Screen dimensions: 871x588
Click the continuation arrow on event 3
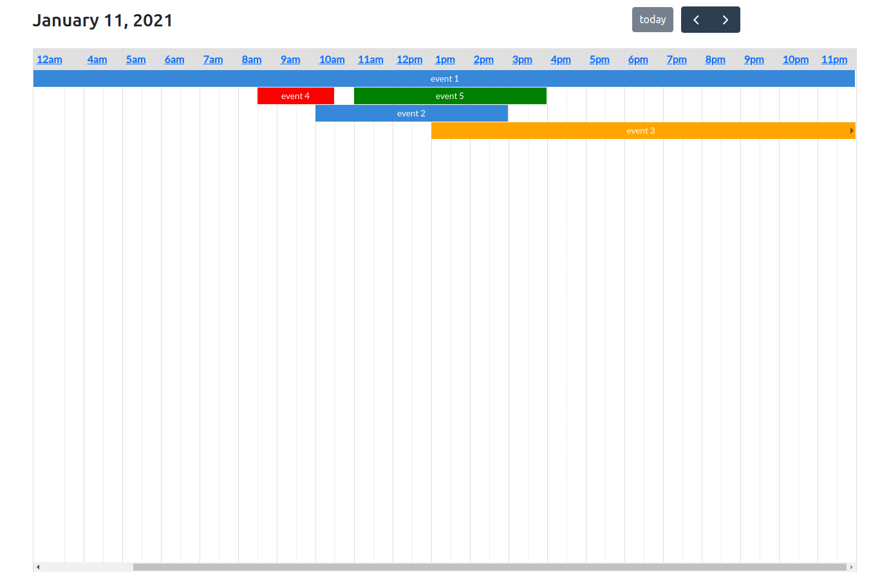point(851,131)
